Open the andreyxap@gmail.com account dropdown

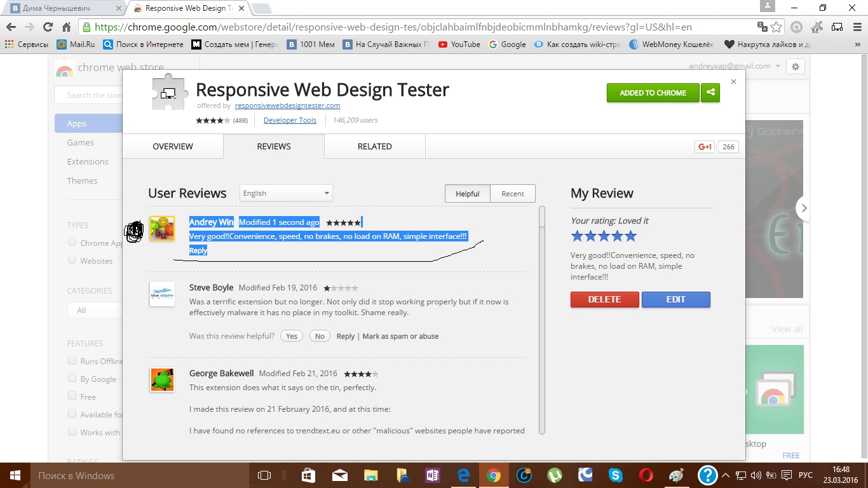click(x=734, y=66)
